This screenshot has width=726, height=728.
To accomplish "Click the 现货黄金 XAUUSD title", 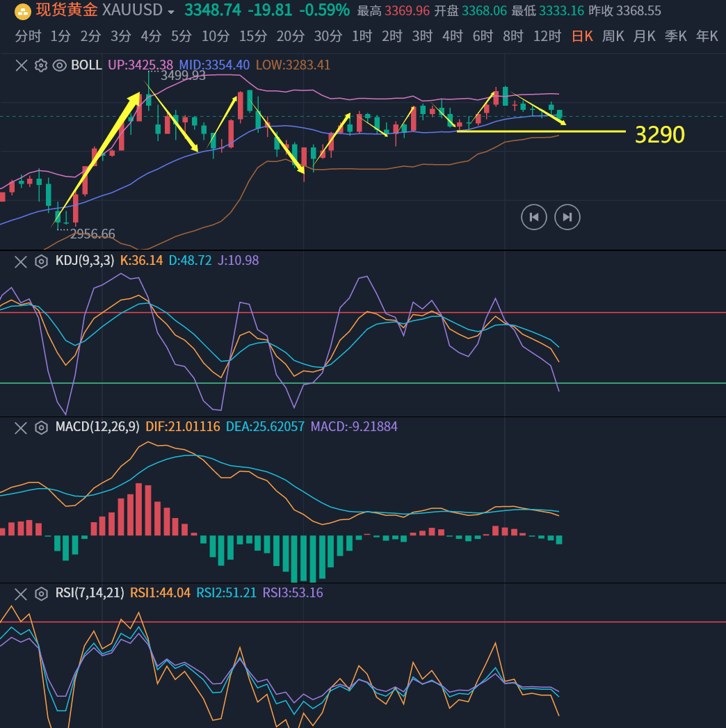I will [99, 10].
